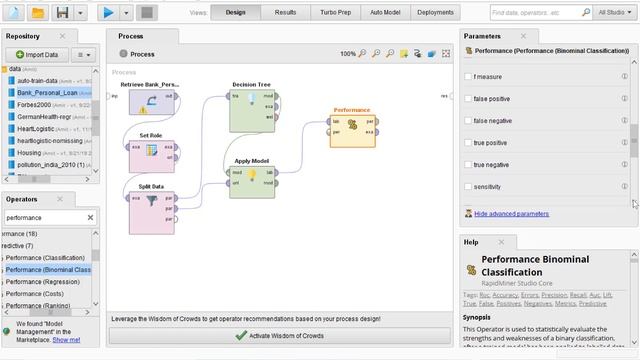Open run options dropdown arrow
The width and height of the screenshot is (640, 360).
126,13
